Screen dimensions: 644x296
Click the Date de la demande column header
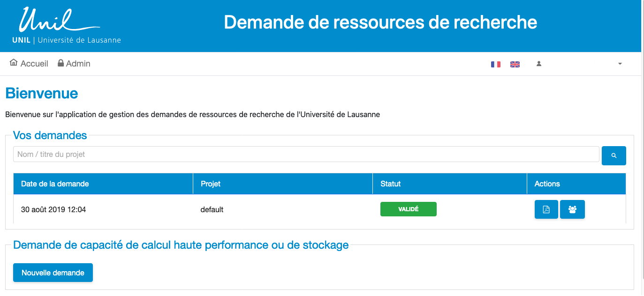pyautogui.click(x=55, y=184)
